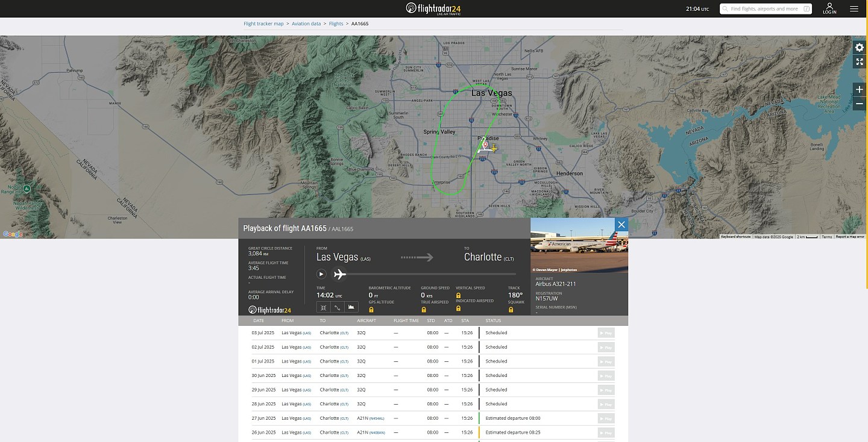The image size is (868, 442).
Task: Click the Las Vegas origin heading
Action: coord(344,257)
